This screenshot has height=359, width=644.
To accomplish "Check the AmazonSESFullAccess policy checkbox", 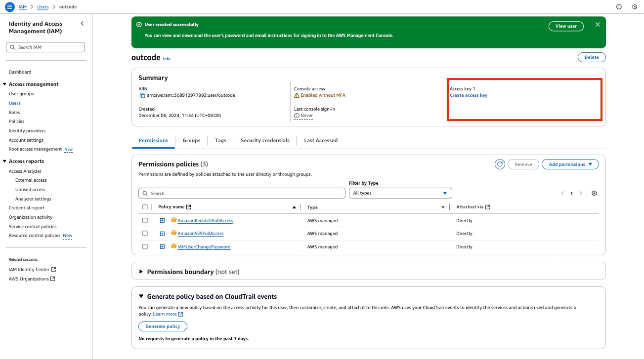I will pos(145,234).
